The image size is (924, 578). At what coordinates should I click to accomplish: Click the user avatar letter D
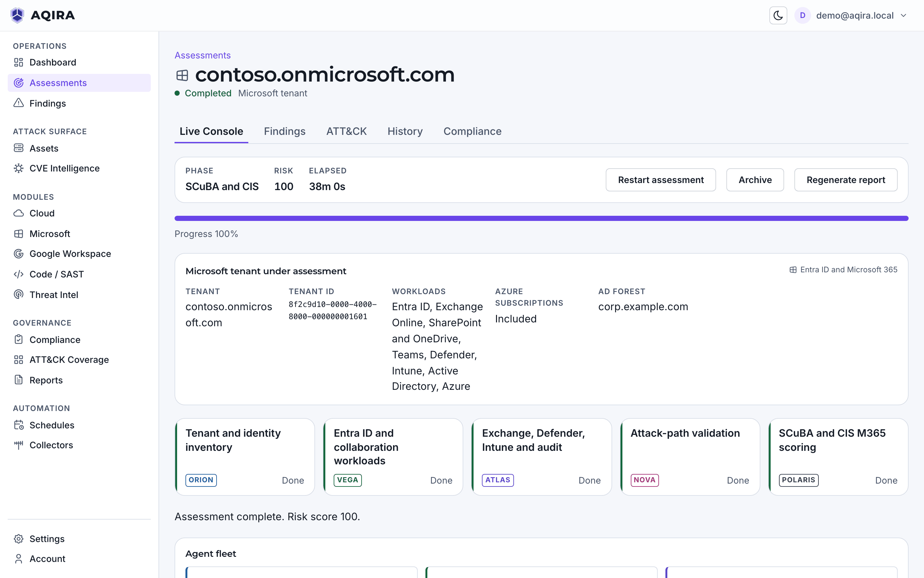coord(802,15)
